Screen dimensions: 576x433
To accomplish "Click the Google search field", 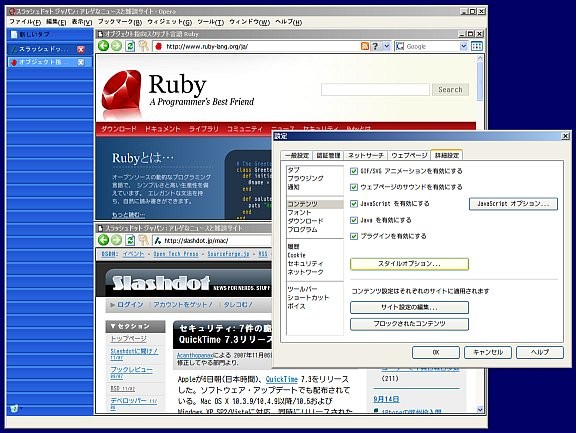I will pos(432,46).
